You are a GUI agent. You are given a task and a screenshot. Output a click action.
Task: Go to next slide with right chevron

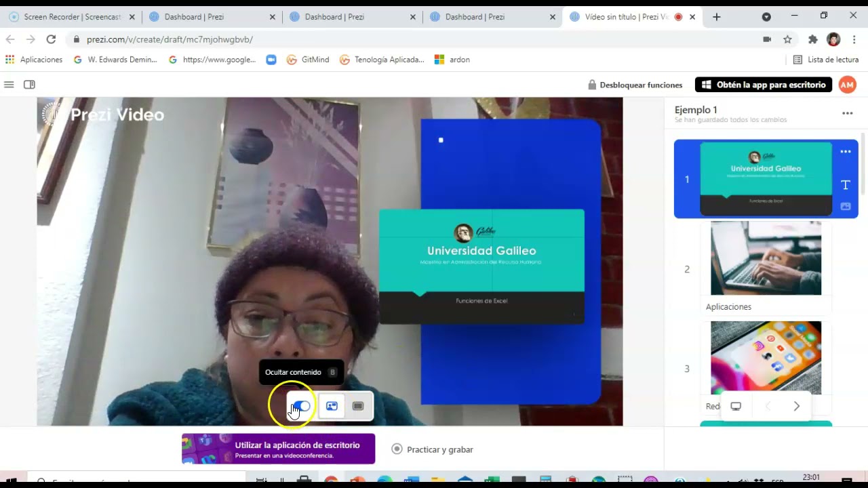coord(797,407)
